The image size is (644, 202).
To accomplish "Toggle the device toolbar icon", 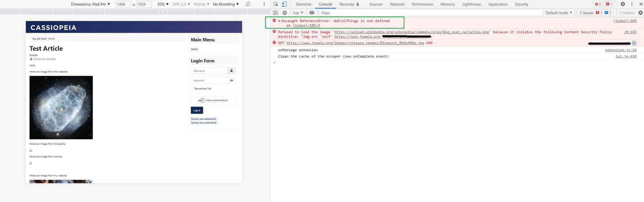I will pyautogui.click(x=284, y=4).
